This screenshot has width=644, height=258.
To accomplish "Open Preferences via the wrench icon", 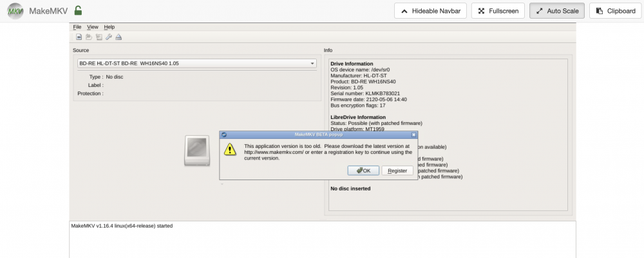I will click(x=109, y=37).
